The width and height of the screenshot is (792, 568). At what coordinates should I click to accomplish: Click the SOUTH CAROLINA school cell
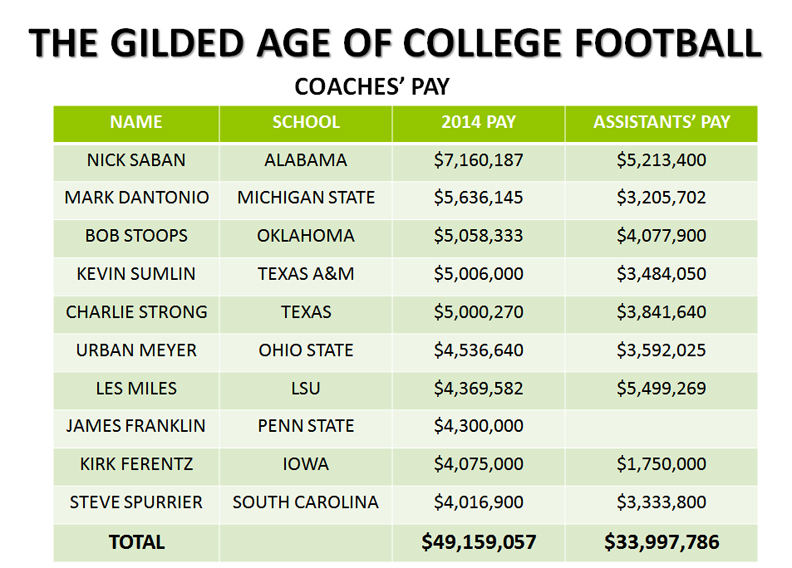(306, 502)
